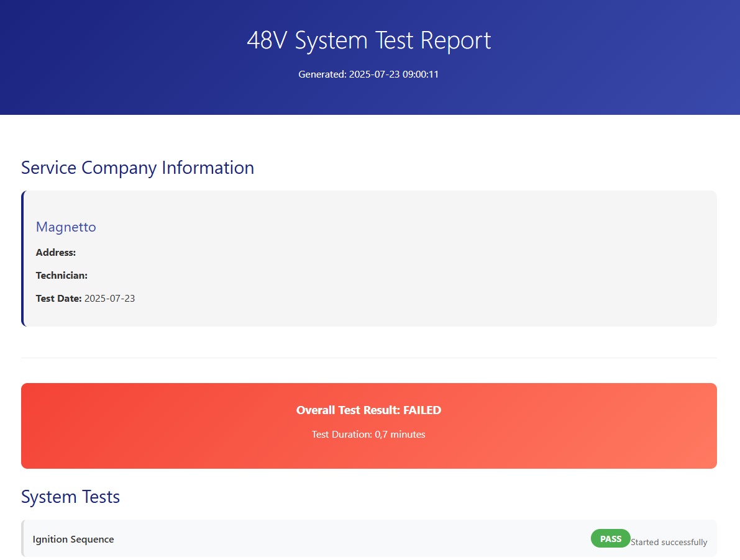
Task: Click the "Test Duration: 0,7 minutes" line
Action: 368,434
